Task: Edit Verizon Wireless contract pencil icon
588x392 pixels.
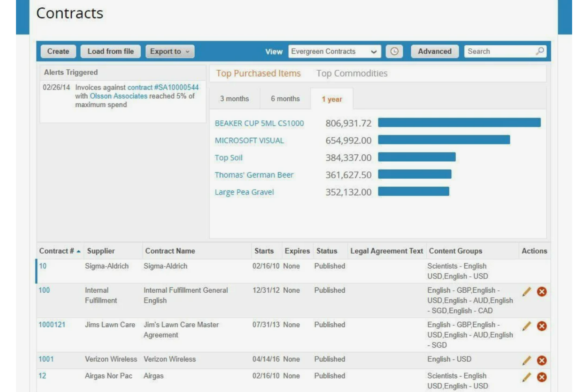Action: (526, 361)
